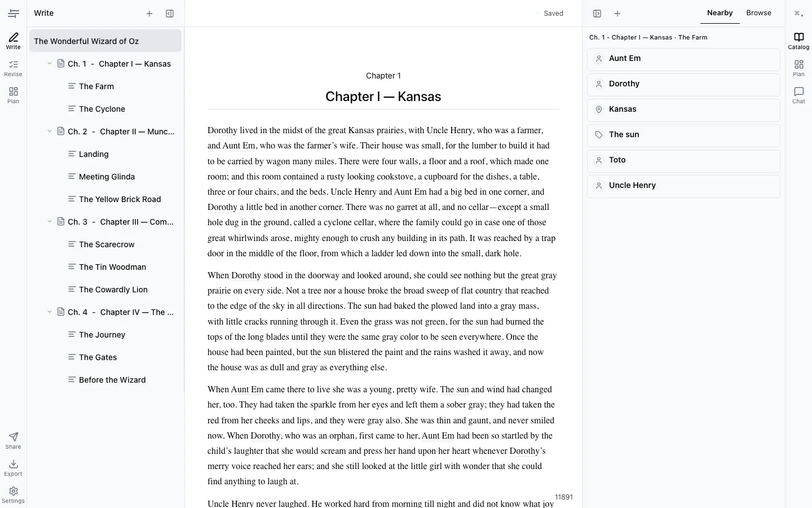This screenshot has height=508, width=812.
Task: Add a new chapter with the plus button
Action: tap(149, 13)
